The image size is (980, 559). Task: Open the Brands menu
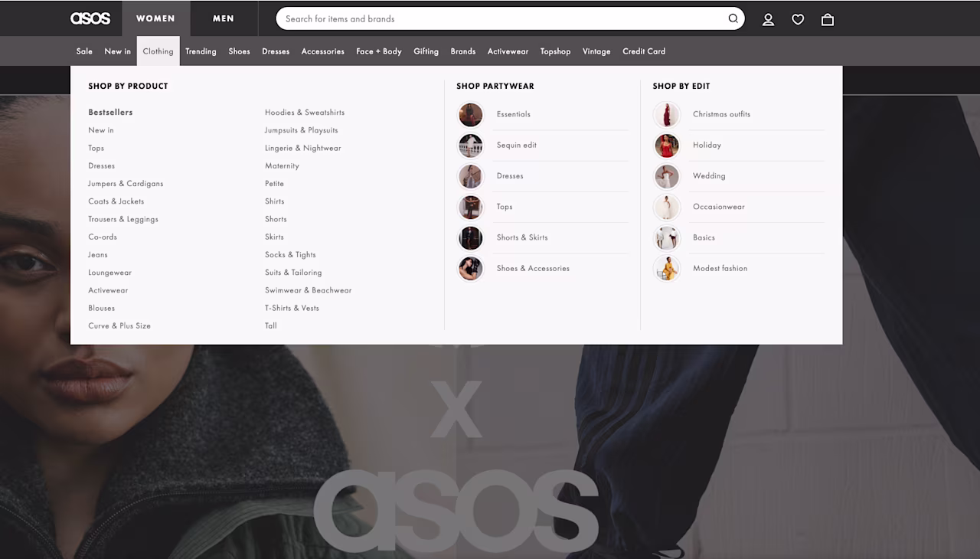463,51
